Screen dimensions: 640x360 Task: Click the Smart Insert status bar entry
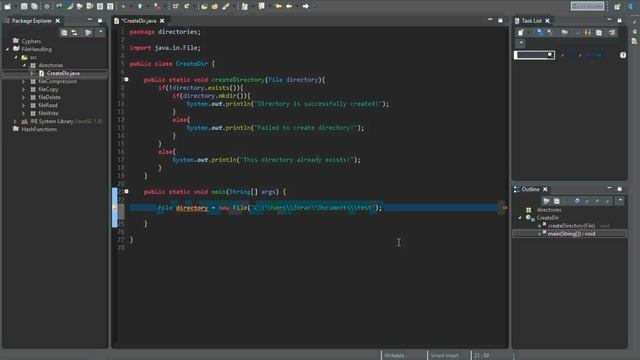coord(444,356)
